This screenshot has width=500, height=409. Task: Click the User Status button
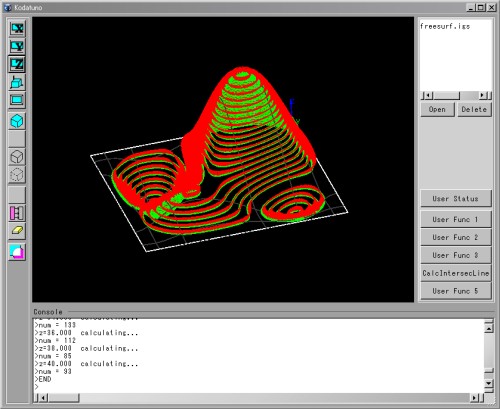pos(456,199)
